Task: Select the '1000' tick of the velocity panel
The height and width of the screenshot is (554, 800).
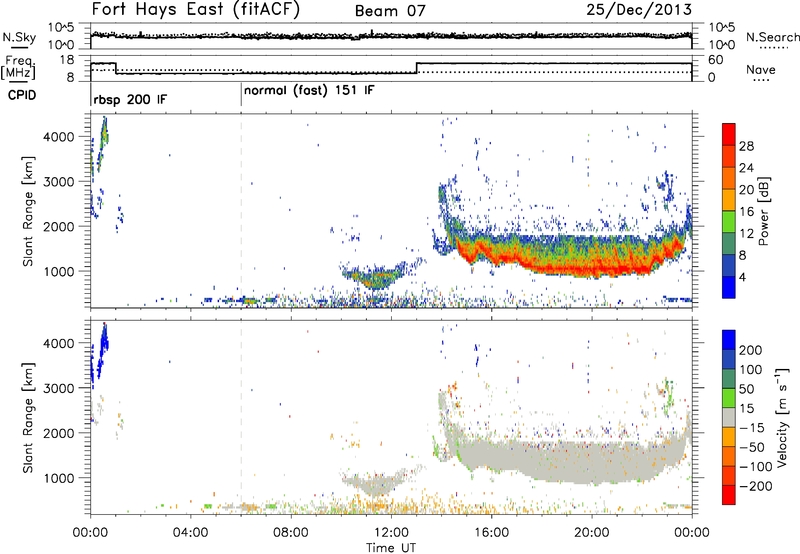Action: (x=59, y=478)
